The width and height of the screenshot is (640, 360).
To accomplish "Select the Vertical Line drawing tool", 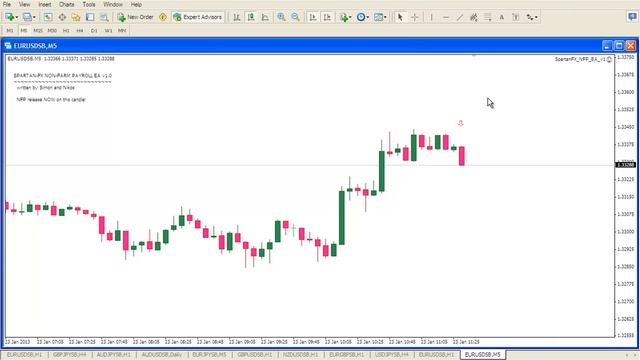I will pyautogui.click(x=431, y=17).
